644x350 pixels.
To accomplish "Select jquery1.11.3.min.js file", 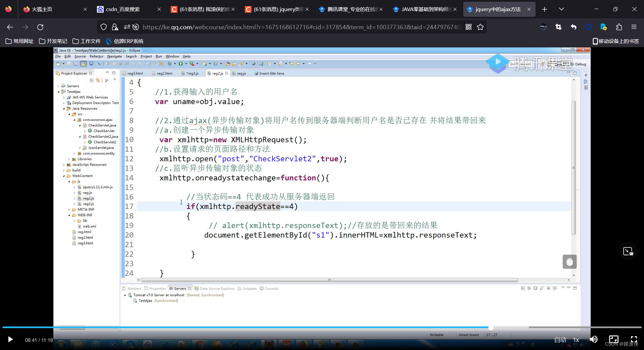I will [x=95, y=187].
